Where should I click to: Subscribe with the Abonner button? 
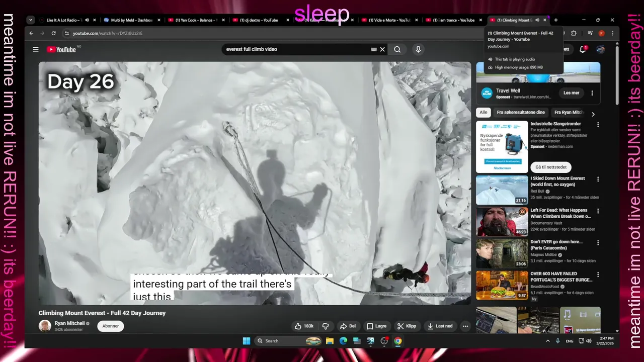[111, 326]
